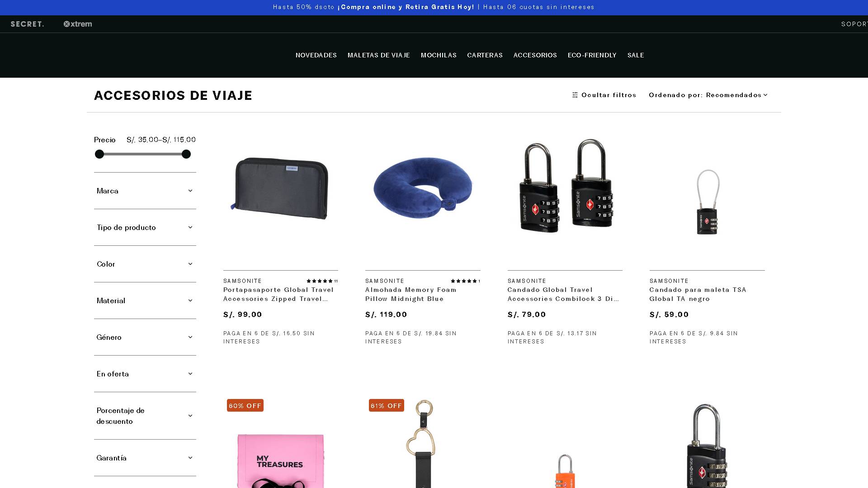Click the 60% OFF discount badge
This screenshot has height=488, width=868.
[245, 406]
